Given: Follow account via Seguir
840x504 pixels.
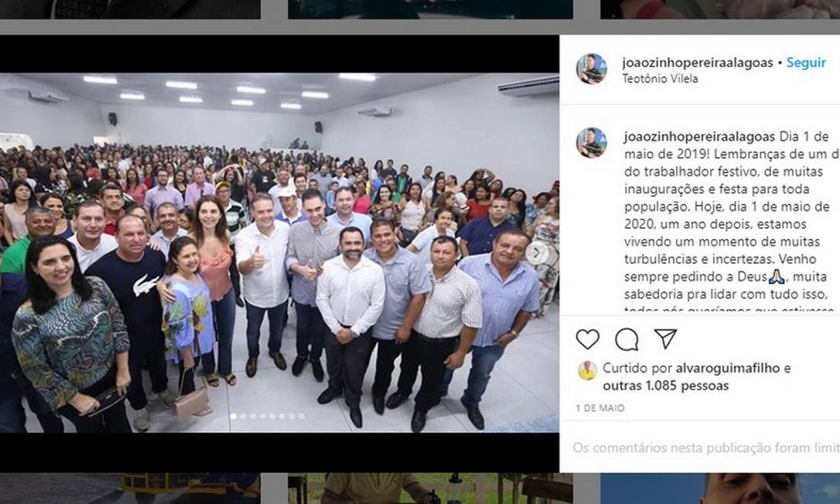Looking at the screenshot, I should (806, 63).
